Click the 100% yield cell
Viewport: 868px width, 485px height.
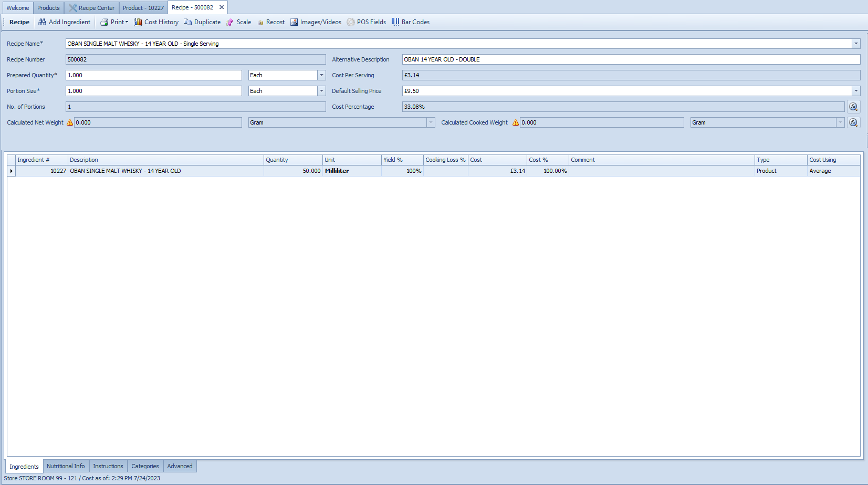[x=402, y=171]
